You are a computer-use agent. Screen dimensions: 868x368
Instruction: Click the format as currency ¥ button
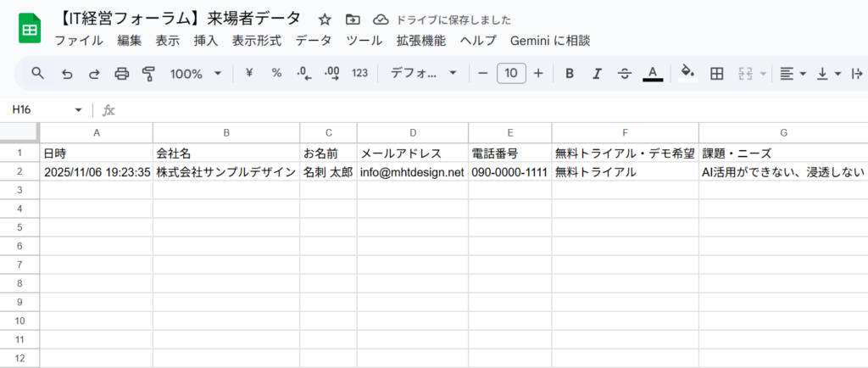click(249, 74)
